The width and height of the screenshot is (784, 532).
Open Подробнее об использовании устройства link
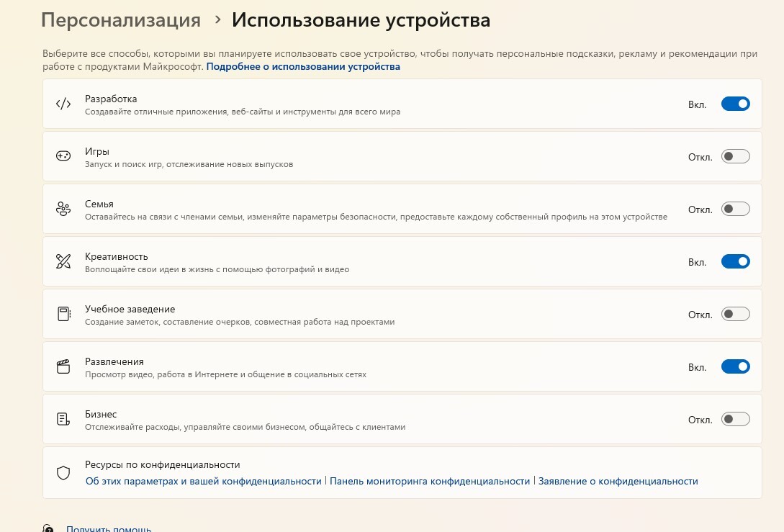point(303,66)
